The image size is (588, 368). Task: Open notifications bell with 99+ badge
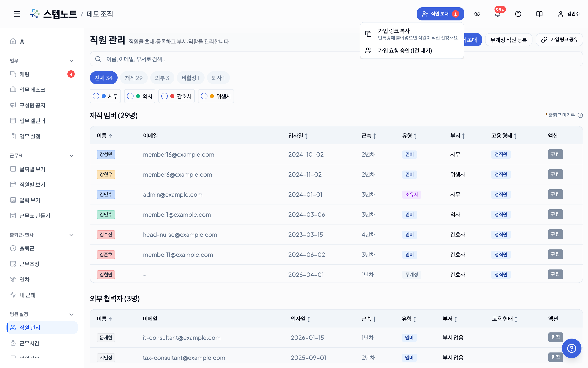(498, 14)
